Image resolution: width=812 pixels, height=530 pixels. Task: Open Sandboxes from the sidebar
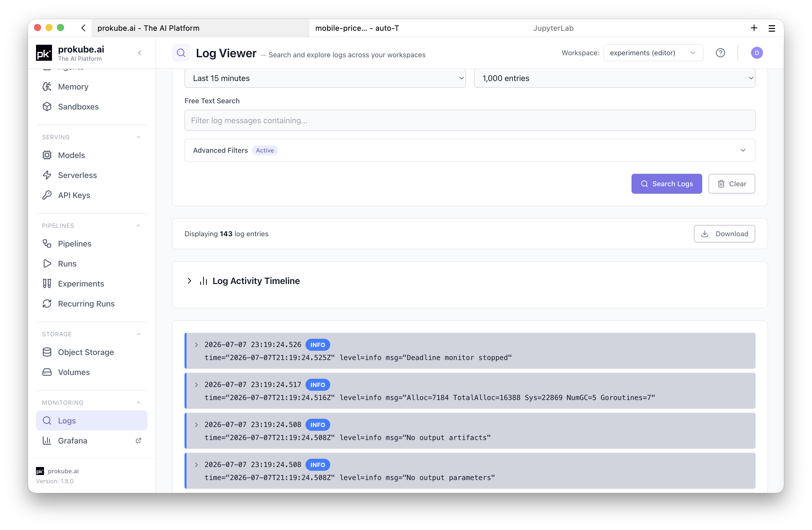91,107
